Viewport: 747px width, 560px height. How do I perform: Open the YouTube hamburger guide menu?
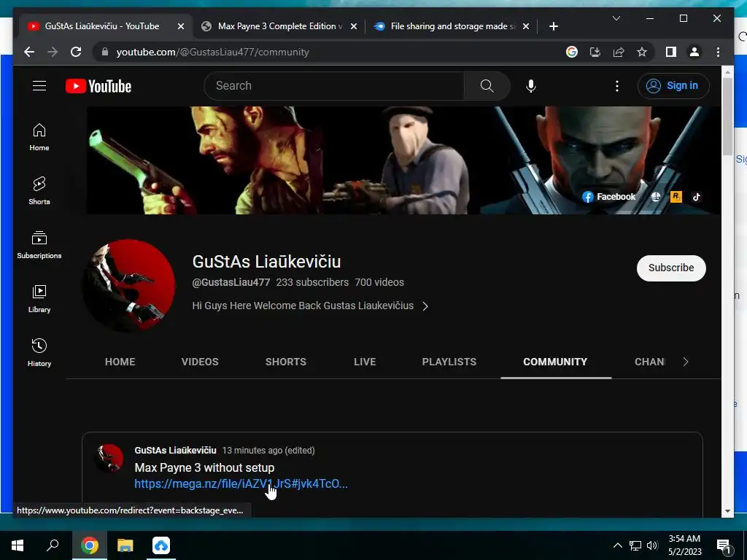point(39,86)
